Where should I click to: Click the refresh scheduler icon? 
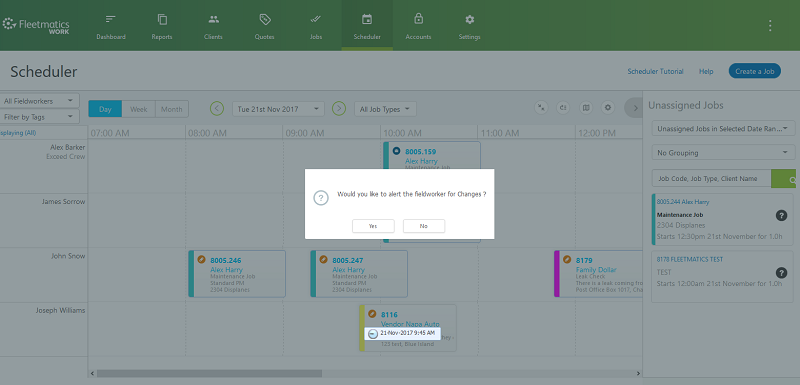(x=563, y=108)
